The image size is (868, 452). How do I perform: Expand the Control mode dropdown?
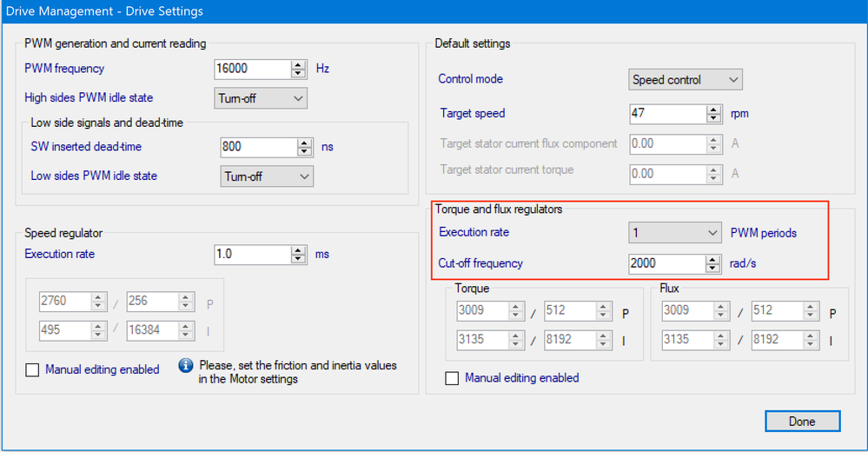(685, 80)
